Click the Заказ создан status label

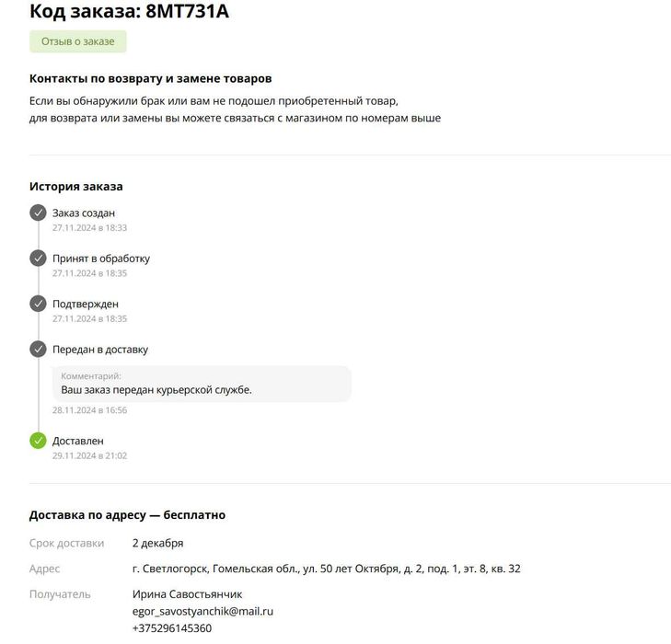(84, 213)
